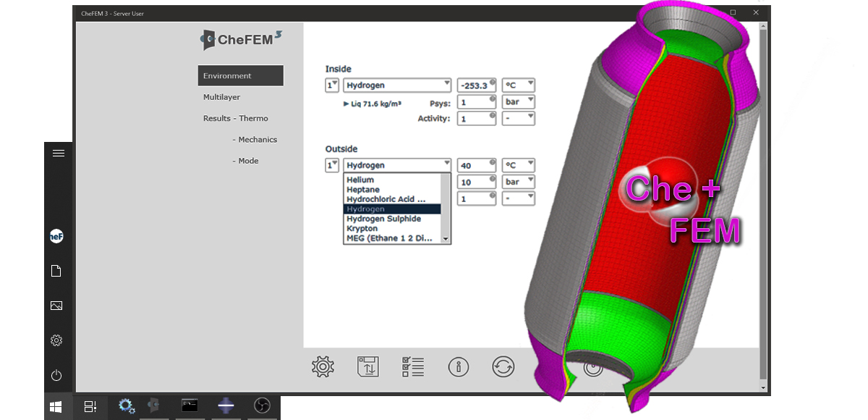
Task: Click help dot on Inside Activity field
Action: point(492,114)
